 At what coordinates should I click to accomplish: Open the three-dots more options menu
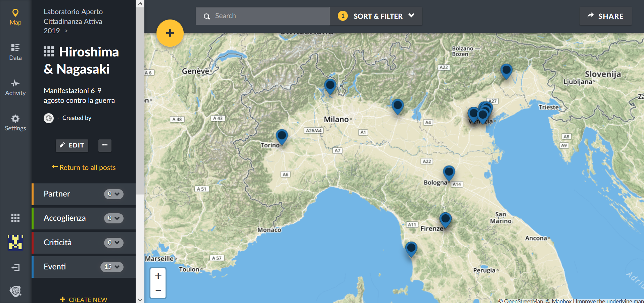coord(105,145)
